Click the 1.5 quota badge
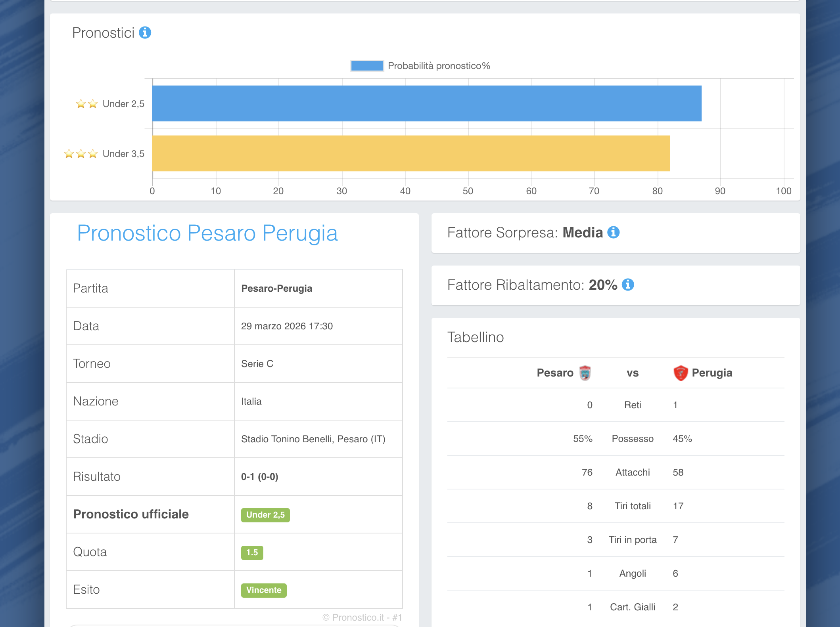 pos(252,552)
